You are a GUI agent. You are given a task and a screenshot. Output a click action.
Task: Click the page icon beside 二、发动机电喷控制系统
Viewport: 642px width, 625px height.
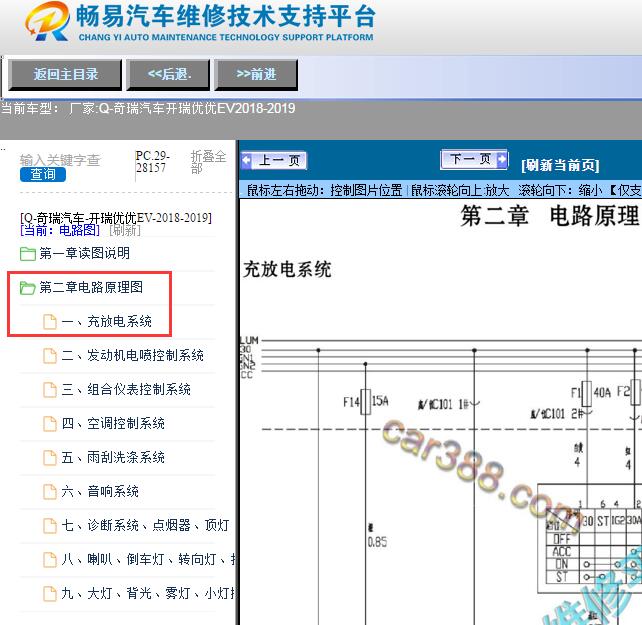(50, 356)
